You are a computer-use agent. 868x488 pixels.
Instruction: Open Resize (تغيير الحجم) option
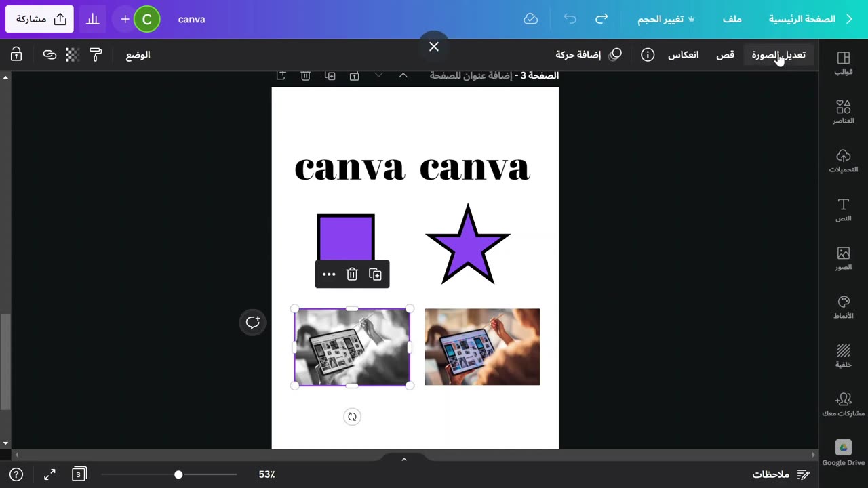tap(667, 19)
